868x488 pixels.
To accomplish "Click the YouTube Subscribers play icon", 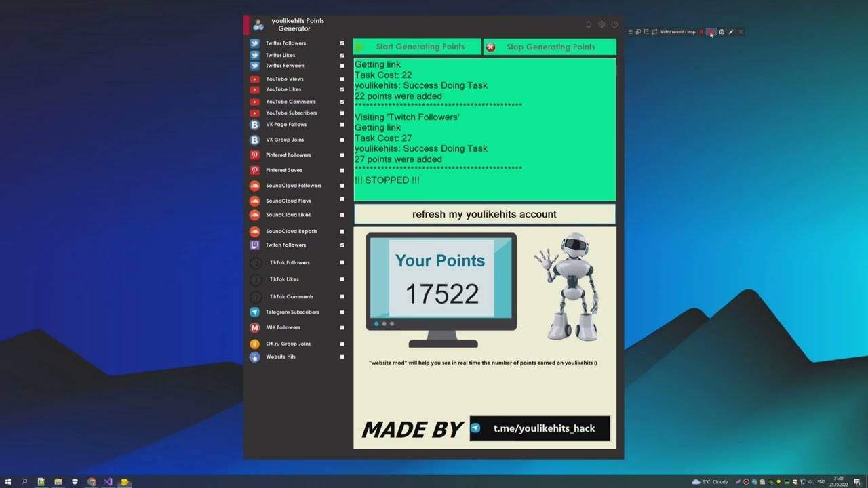I will coord(254,113).
